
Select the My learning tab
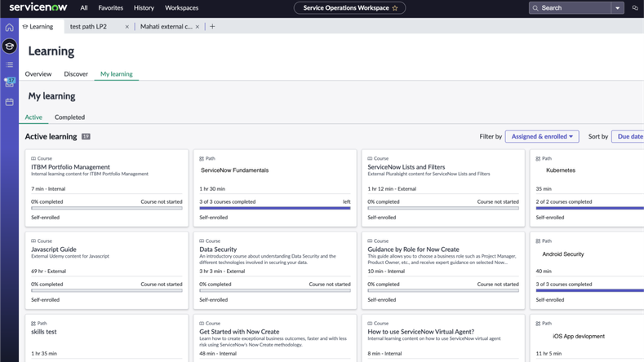coord(117,74)
